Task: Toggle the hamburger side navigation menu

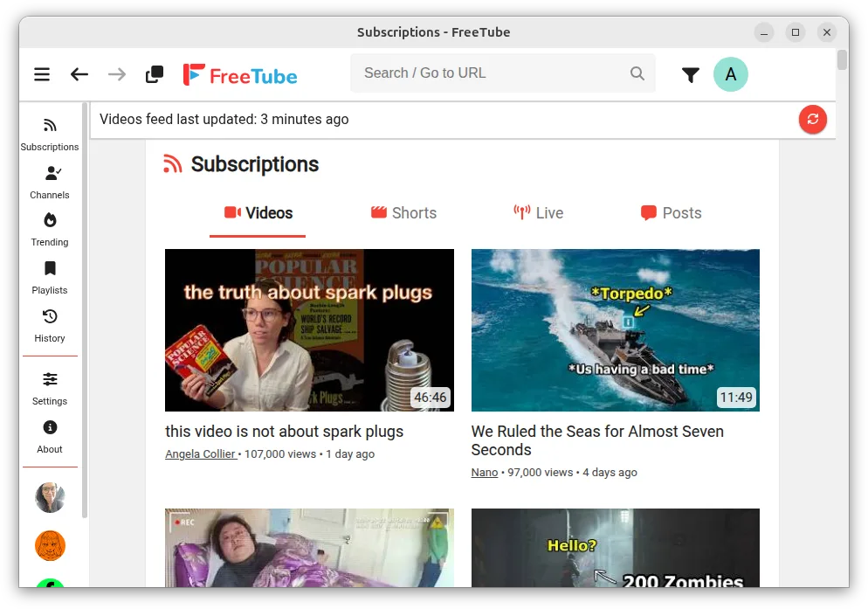Action: tap(42, 74)
